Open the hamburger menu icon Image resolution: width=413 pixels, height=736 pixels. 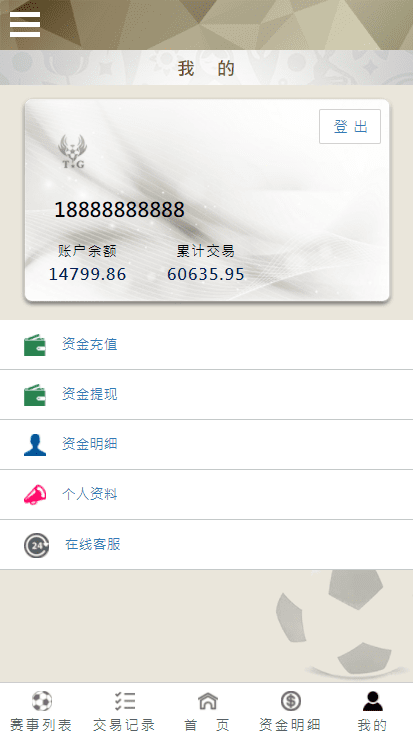point(25,24)
